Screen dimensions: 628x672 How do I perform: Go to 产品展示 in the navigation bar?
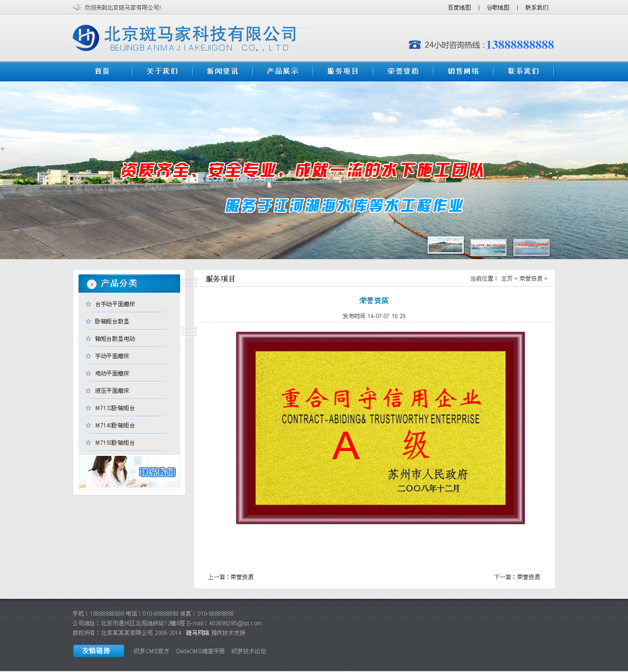pyautogui.click(x=283, y=71)
